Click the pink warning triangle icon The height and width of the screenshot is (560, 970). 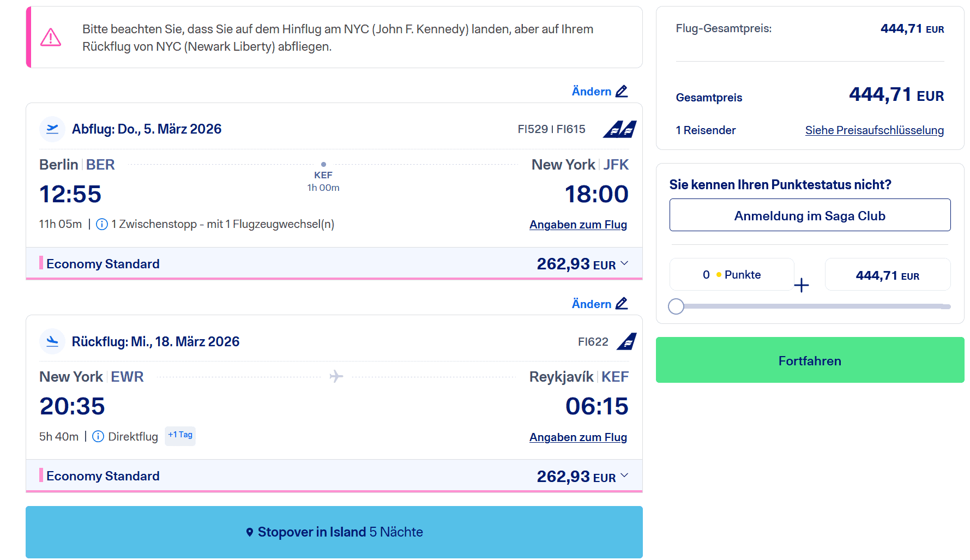[51, 37]
